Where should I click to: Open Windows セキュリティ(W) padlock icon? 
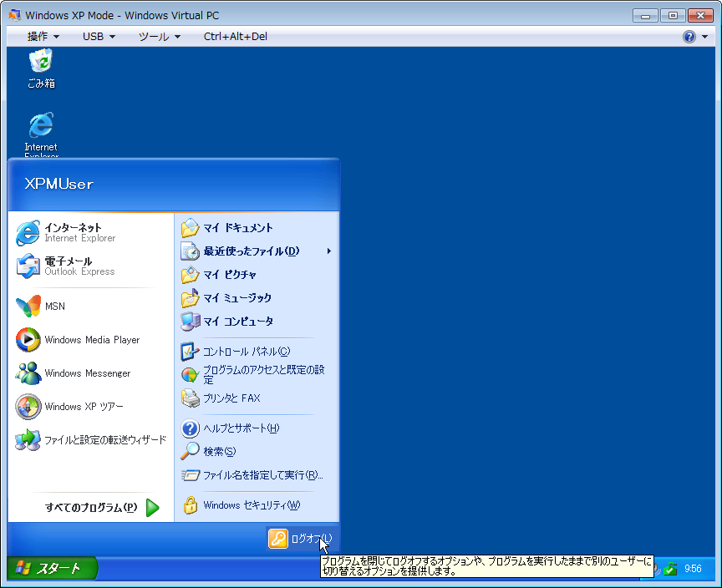coord(190,505)
